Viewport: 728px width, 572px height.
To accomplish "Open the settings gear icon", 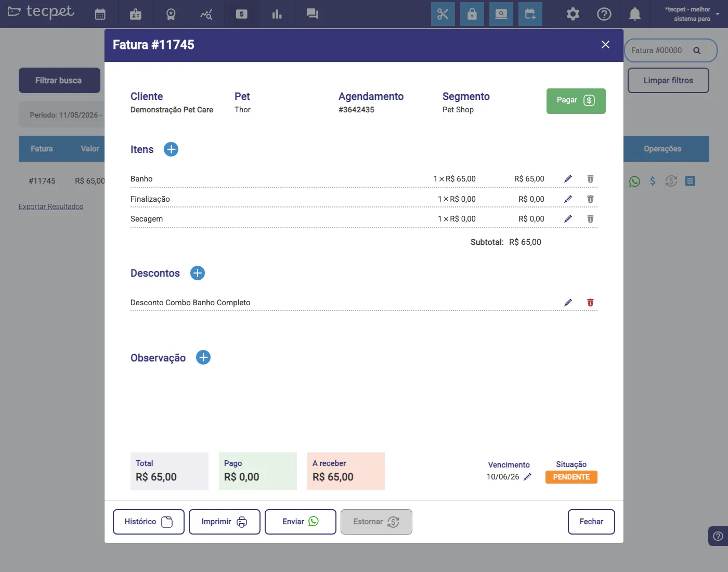I will coord(573,14).
